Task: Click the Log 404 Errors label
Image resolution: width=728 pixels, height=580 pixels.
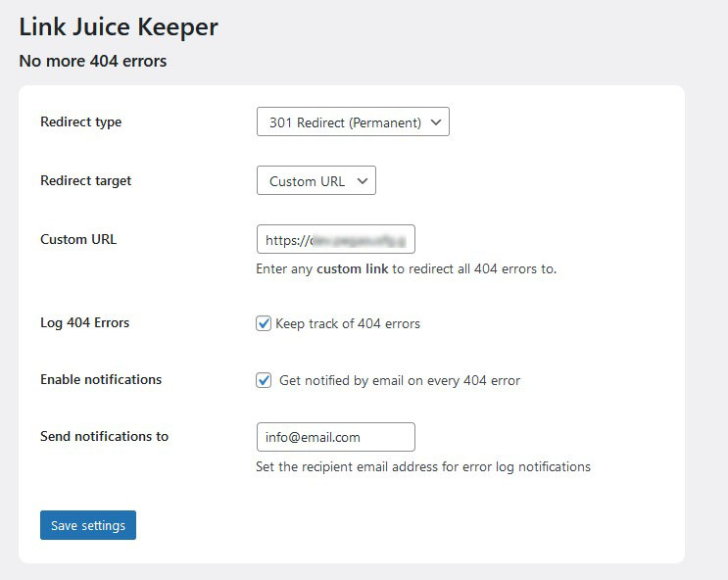Action: pos(85,322)
